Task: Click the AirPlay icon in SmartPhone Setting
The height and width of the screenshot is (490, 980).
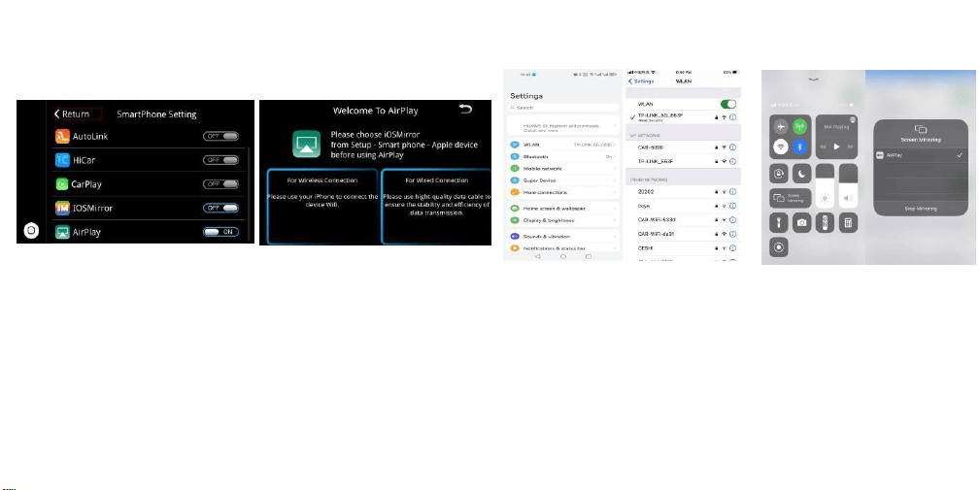Action: coord(62,232)
